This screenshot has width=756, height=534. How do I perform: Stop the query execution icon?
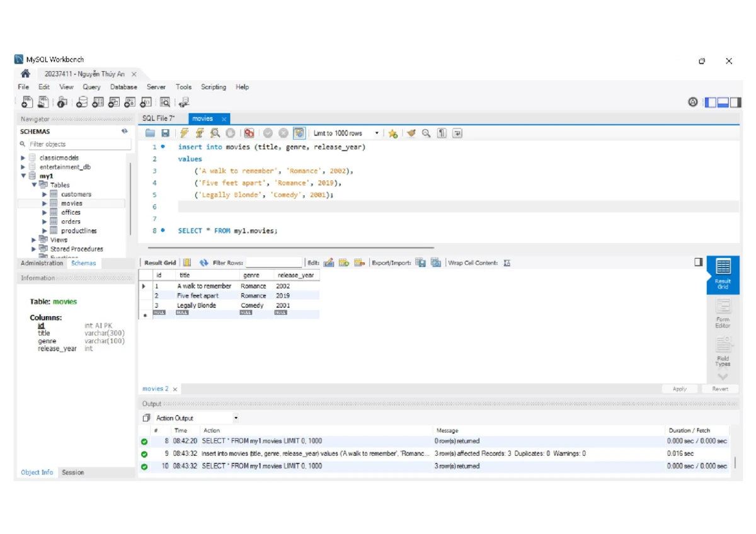pyautogui.click(x=231, y=133)
